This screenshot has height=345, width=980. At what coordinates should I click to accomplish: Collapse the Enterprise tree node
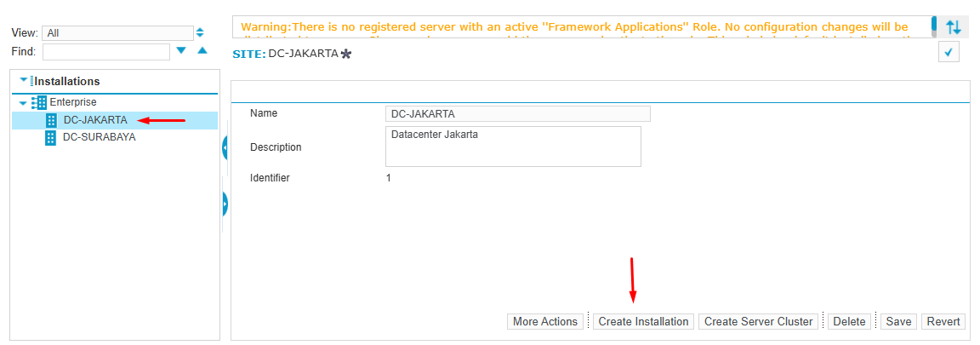pyautogui.click(x=23, y=103)
